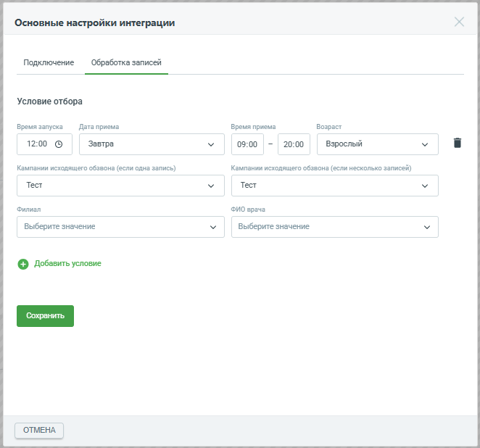Open the Возраст dropdown
Screen dimensions: 480x448
click(378, 144)
